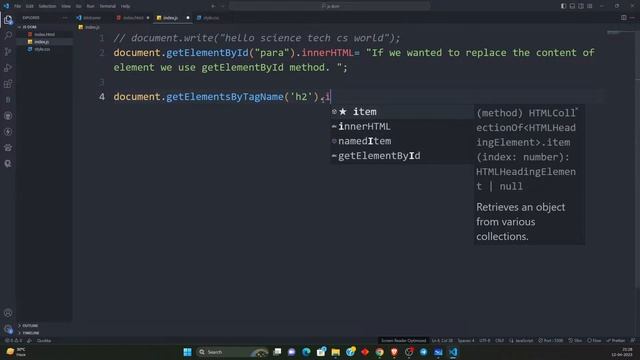Open the Edit menu
This screenshot has height=360, width=640.
click(29, 6)
